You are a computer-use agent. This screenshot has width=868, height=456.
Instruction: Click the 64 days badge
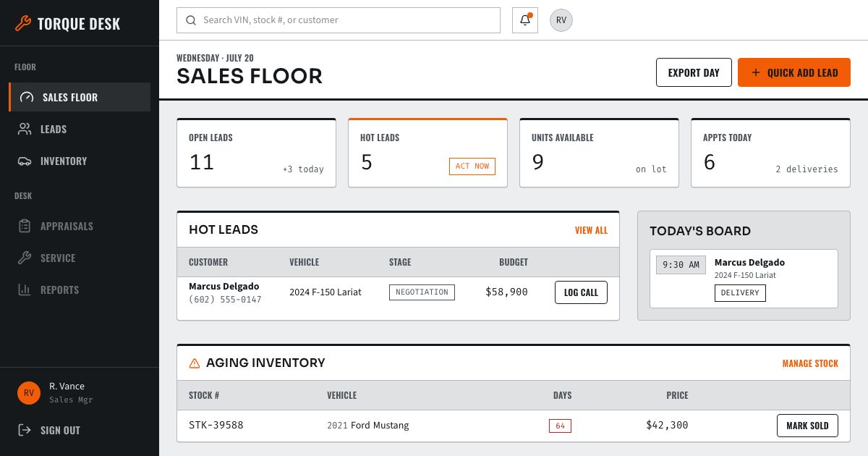click(560, 426)
